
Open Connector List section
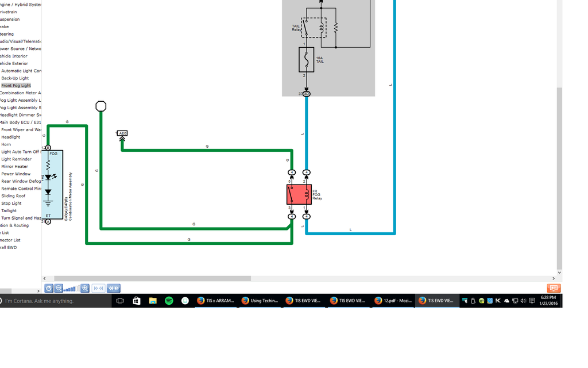pyautogui.click(x=10, y=240)
